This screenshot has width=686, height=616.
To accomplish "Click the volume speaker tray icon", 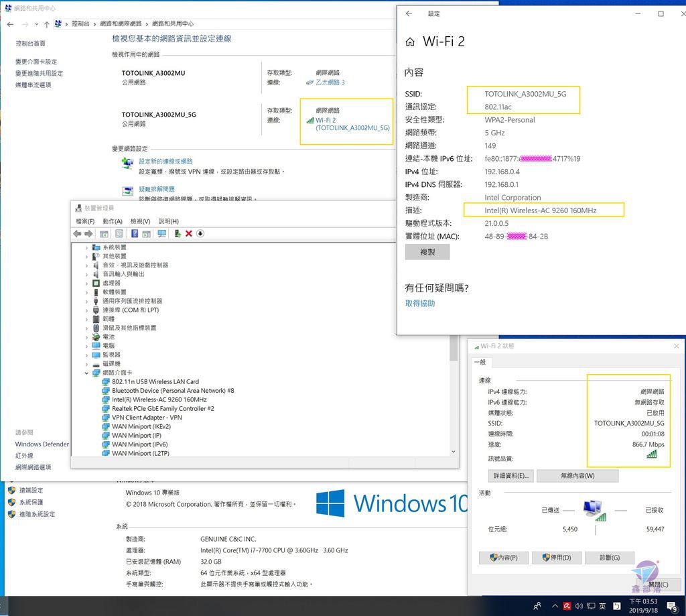I will 579,606.
